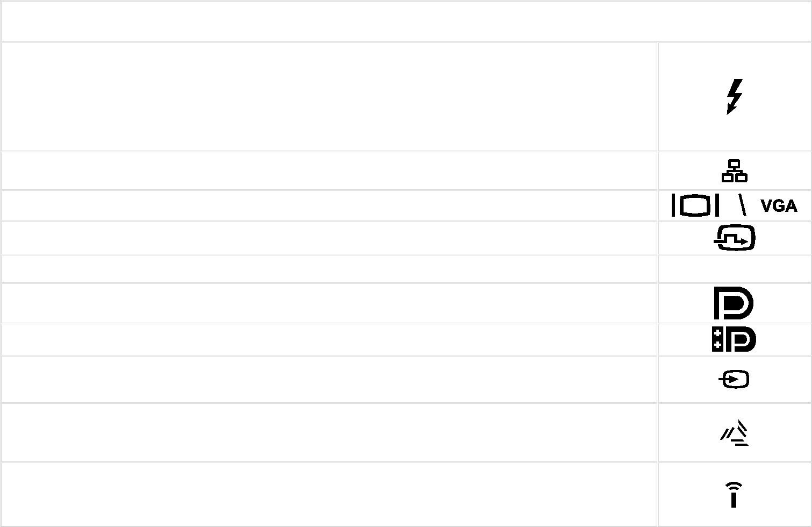The height and width of the screenshot is (527, 812).
Task: Click the VGA text label
Action: (x=779, y=206)
